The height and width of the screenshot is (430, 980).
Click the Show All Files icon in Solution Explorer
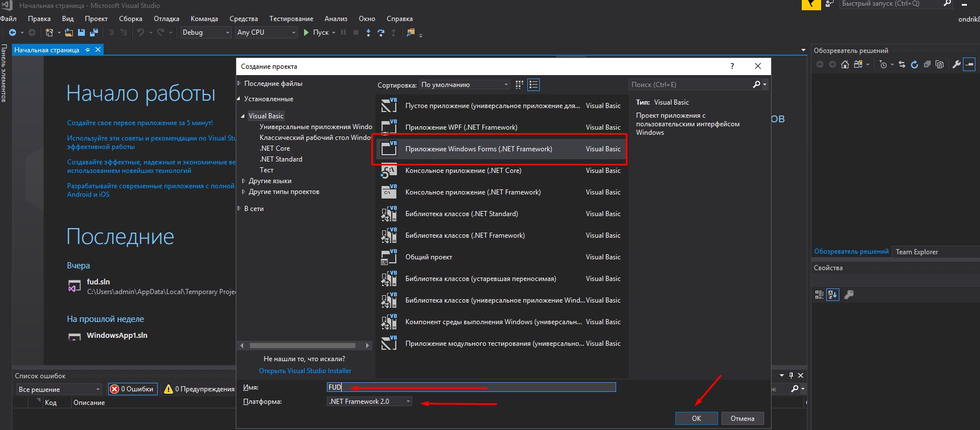tap(940, 64)
